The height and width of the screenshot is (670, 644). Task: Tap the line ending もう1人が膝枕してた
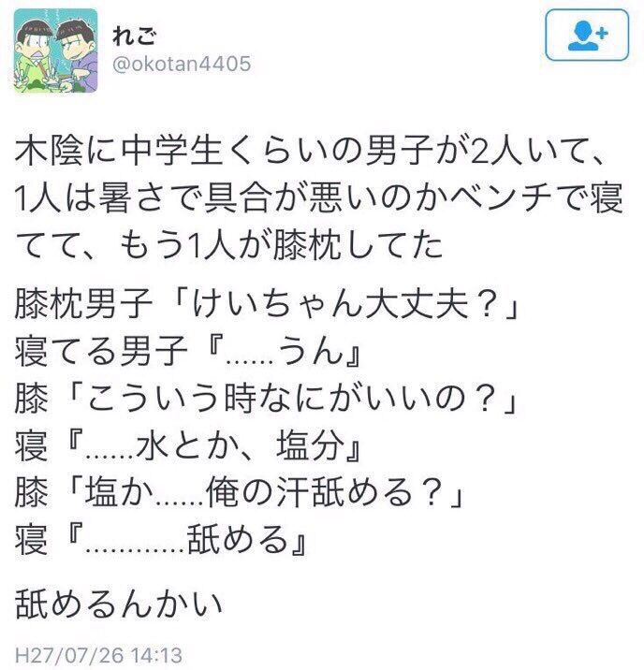[x=228, y=246]
